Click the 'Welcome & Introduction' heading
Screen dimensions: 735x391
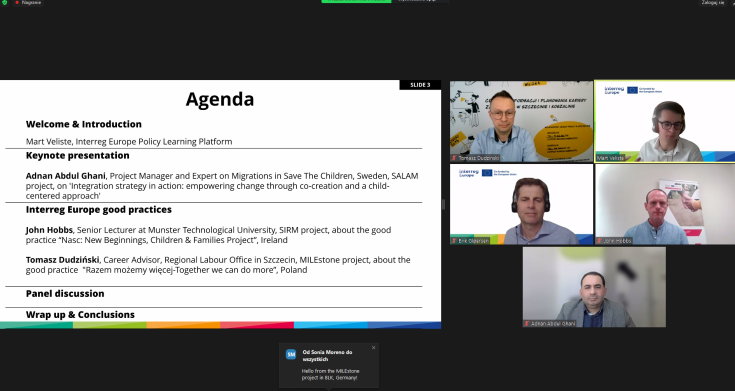click(83, 124)
